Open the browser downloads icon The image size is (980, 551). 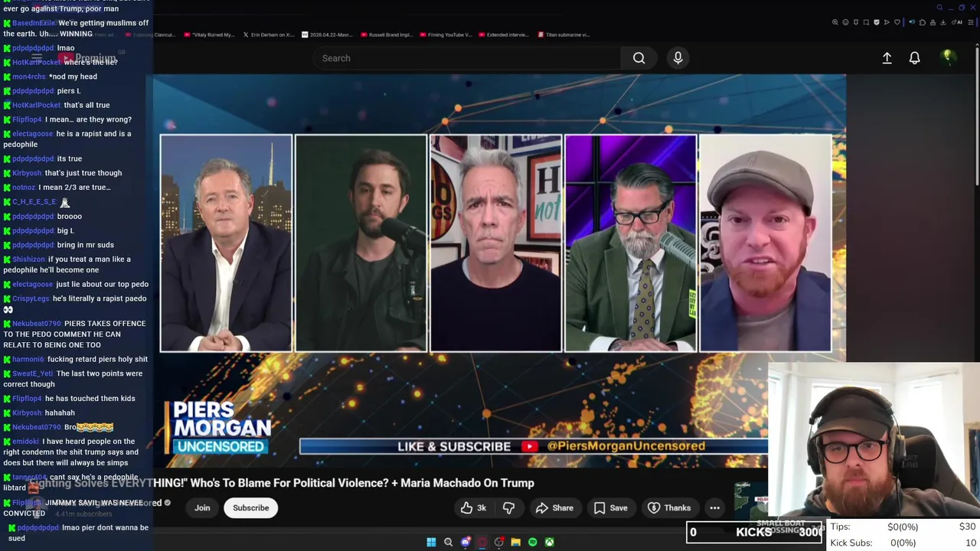point(943,22)
